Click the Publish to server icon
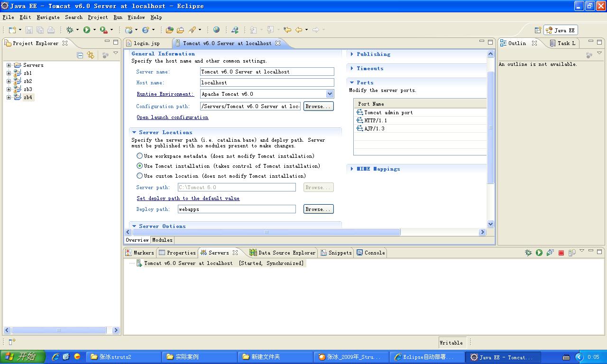Image resolution: width=607 pixels, height=364 pixels. (x=572, y=253)
